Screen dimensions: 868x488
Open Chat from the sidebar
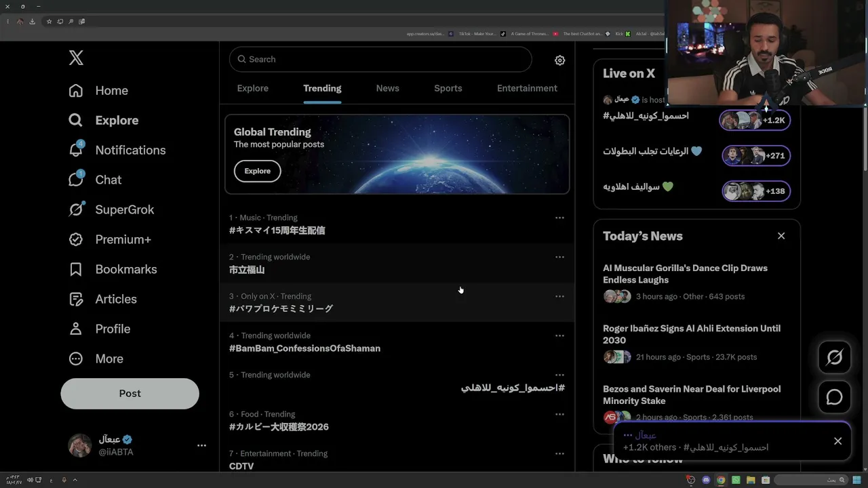click(x=95, y=180)
